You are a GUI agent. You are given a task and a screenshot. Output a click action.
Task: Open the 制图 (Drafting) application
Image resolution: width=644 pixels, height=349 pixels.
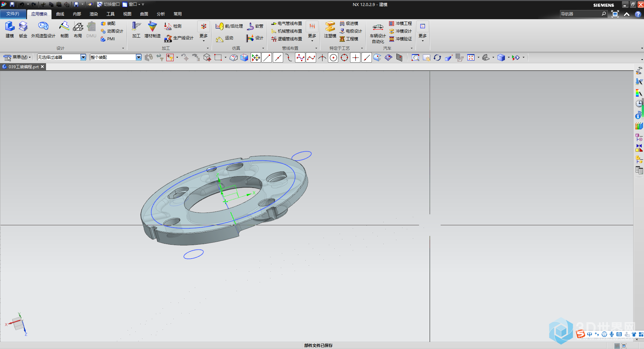click(x=64, y=30)
